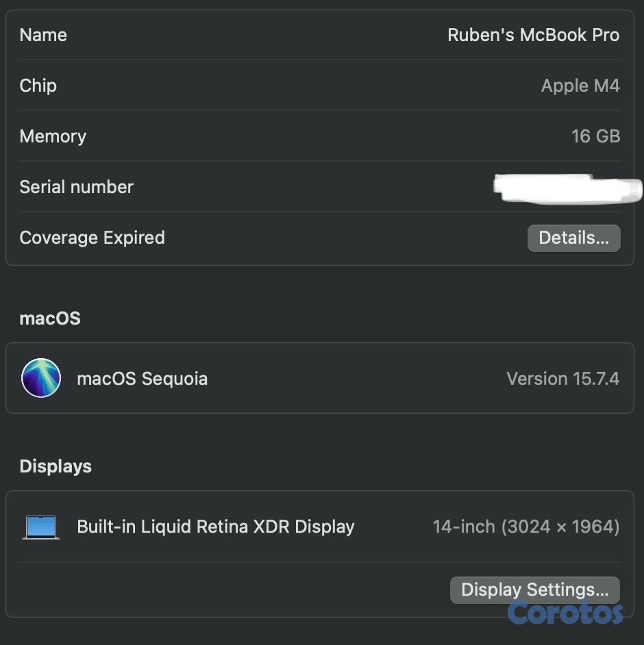Click the Coverage Expired text
The height and width of the screenshot is (645, 644).
point(92,238)
